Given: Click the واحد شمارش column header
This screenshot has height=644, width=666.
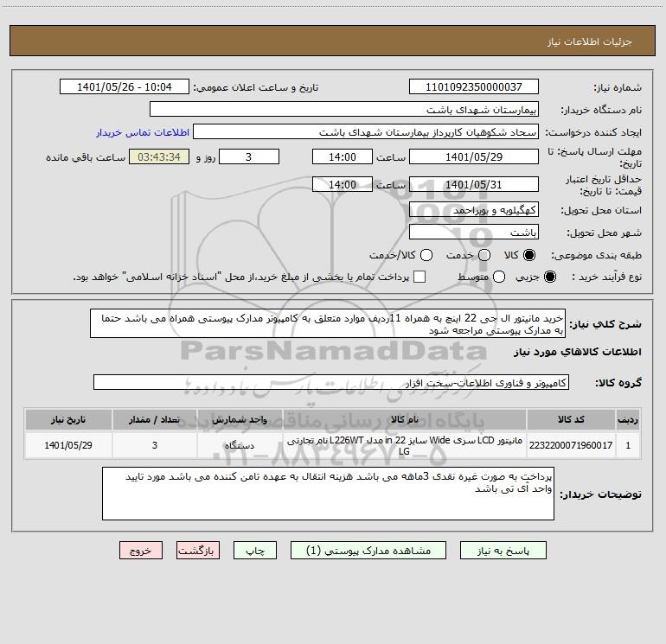Looking at the screenshot, I should pos(240,420).
